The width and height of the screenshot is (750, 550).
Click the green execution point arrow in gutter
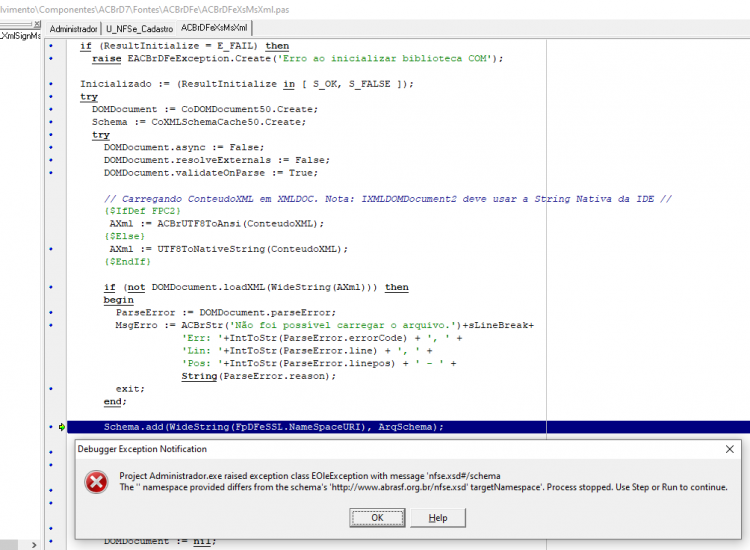[x=62, y=427]
